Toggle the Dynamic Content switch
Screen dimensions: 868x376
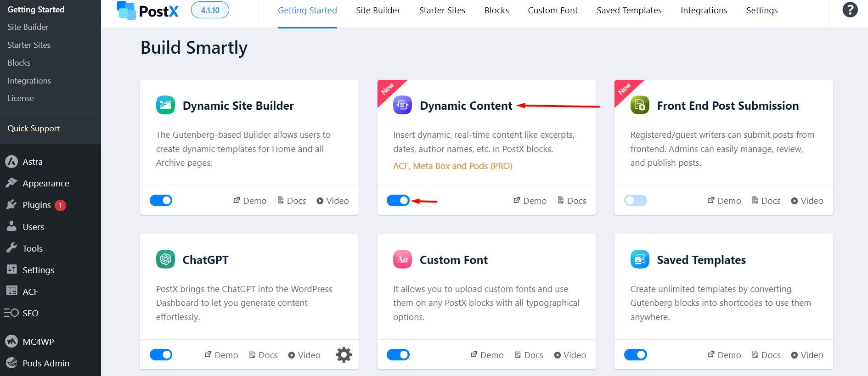click(x=398, y=200)
